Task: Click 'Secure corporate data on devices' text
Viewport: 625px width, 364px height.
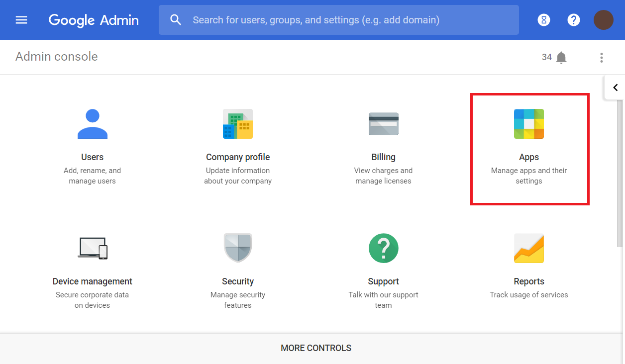Action: coord(93,300)
